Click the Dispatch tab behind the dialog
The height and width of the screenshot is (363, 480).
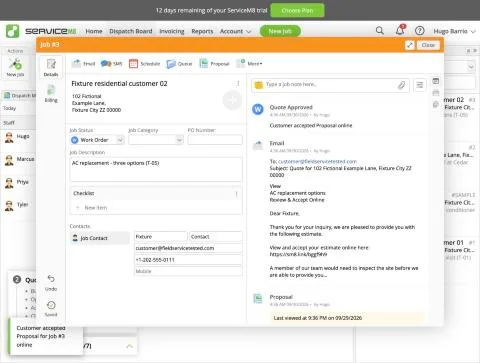[x=20, y=96]
